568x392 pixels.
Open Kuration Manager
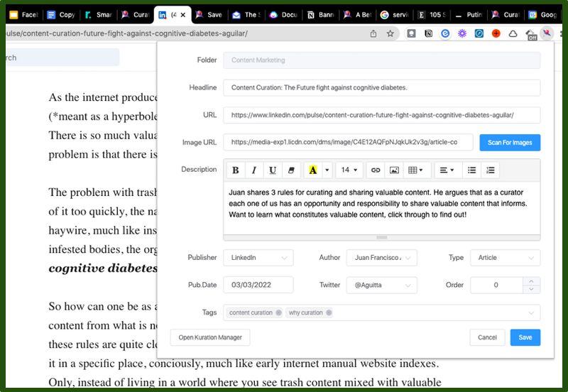210,337
